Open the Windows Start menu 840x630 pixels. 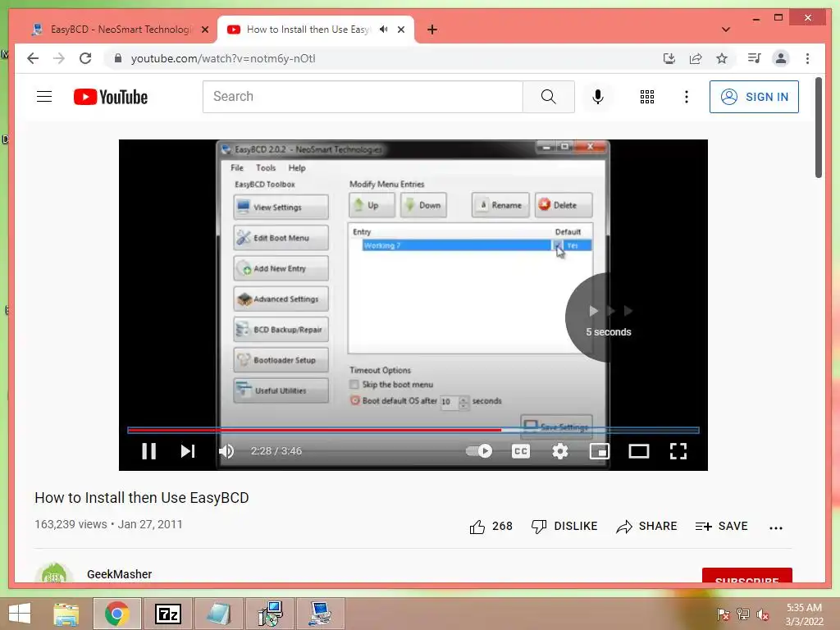click(20, 614)
